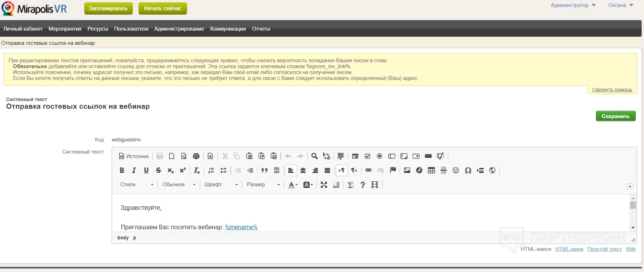Image resolution: width=644 pixels, height=272 pixels.
Task: Toggle the Источник source view
Action: pyautogui.click(x=134, y=156)
